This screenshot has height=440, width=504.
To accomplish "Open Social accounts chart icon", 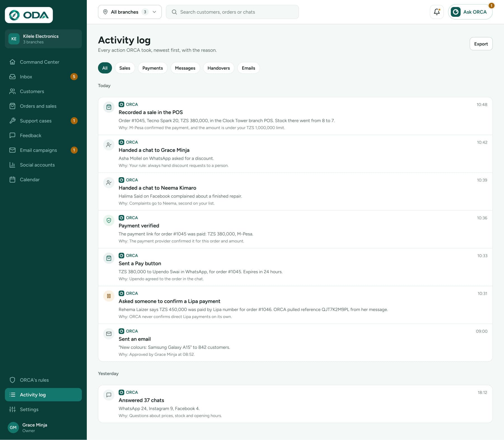I will [x=12, y=165].
